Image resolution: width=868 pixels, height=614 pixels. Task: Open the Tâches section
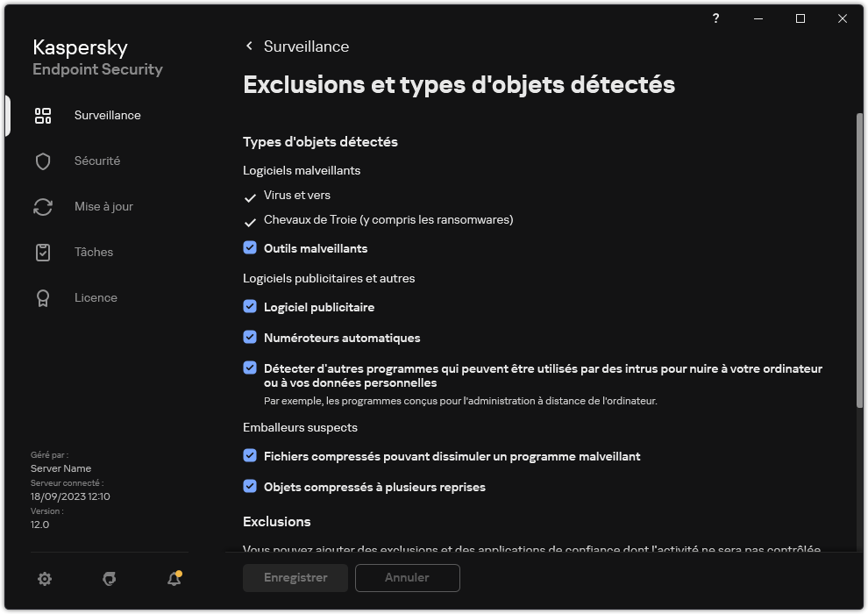click(x=42, y=252)
